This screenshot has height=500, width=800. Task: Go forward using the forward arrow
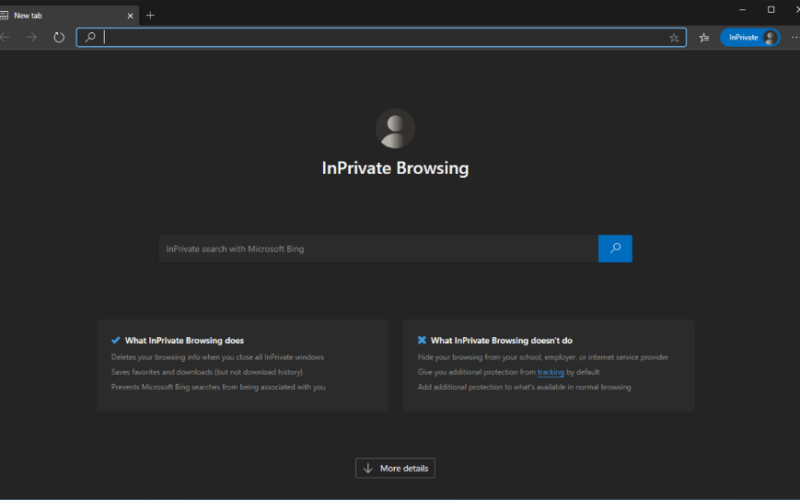click(x=32, y=37)
